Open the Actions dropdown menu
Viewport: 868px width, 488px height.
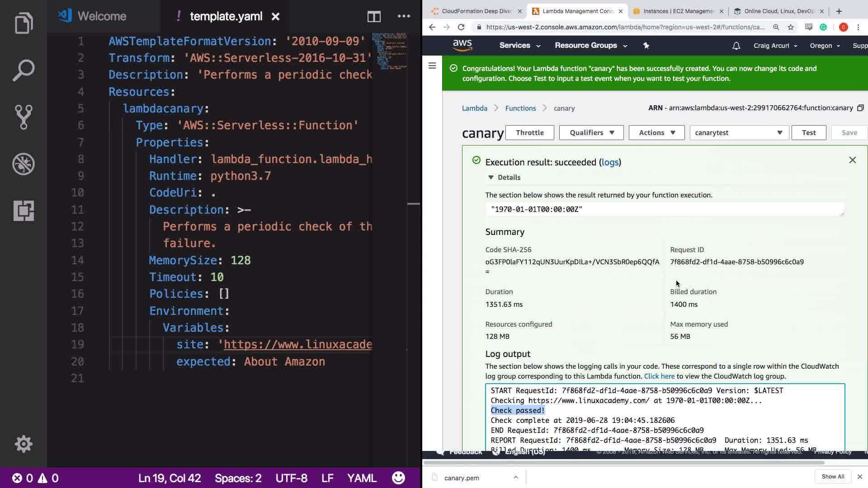pyautogui.click(x=656, y=133)
